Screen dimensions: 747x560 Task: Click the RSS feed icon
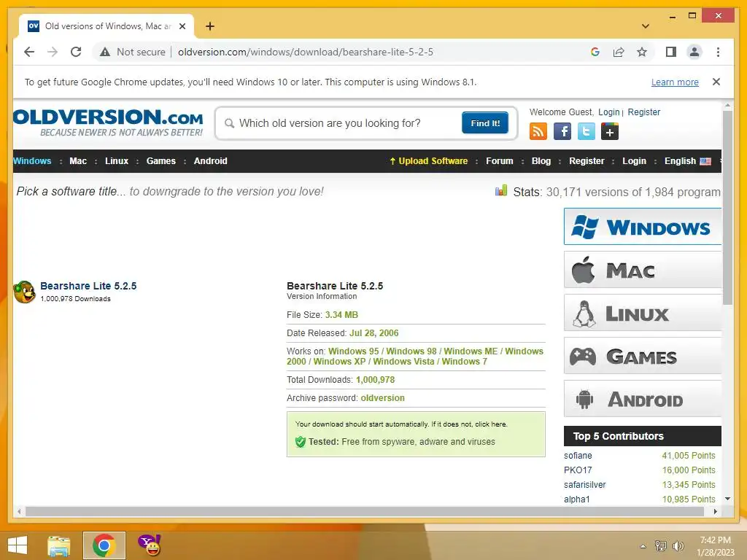coord(538,131)
